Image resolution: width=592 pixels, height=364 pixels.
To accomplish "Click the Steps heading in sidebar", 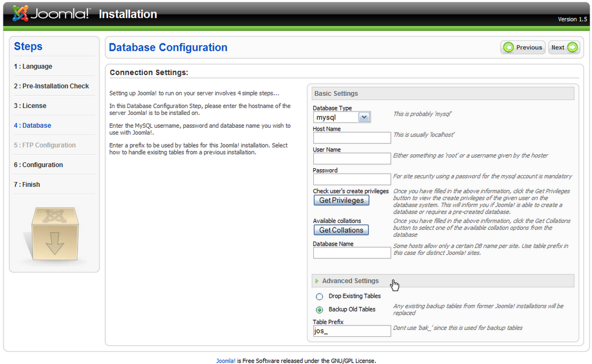I will 28,46.
